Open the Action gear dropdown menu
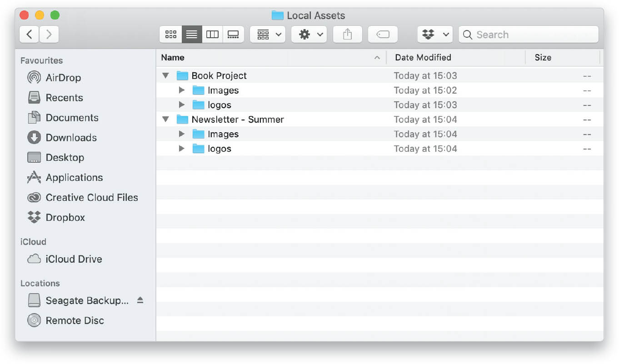The image size is (619, 364). (x=309, y=35)
